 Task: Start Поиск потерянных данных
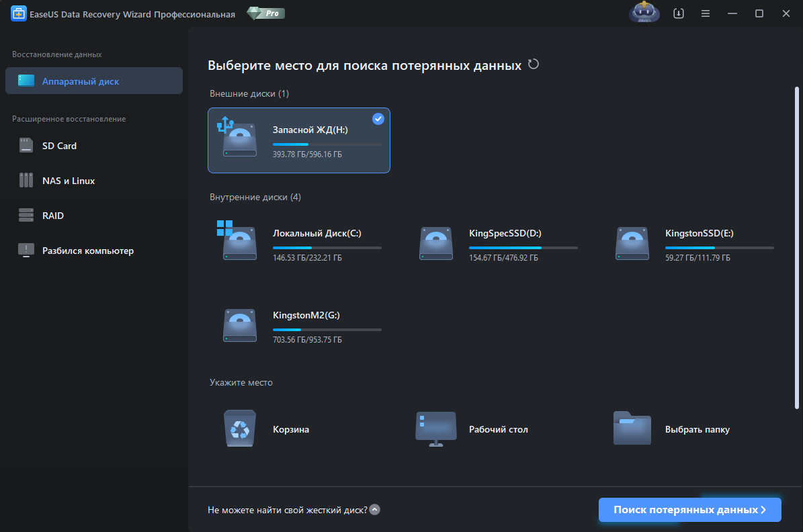pyautogui.click(x=690, y=509)
